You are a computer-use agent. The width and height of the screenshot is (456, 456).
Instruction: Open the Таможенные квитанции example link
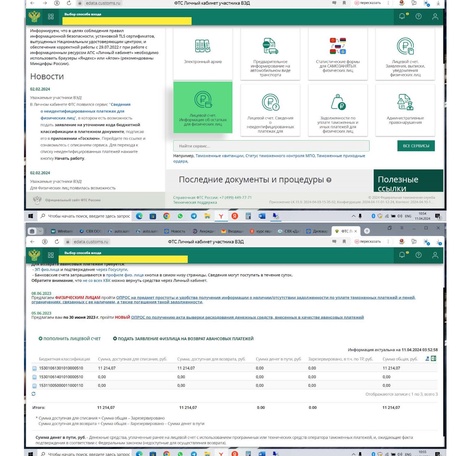pos(219,156)
